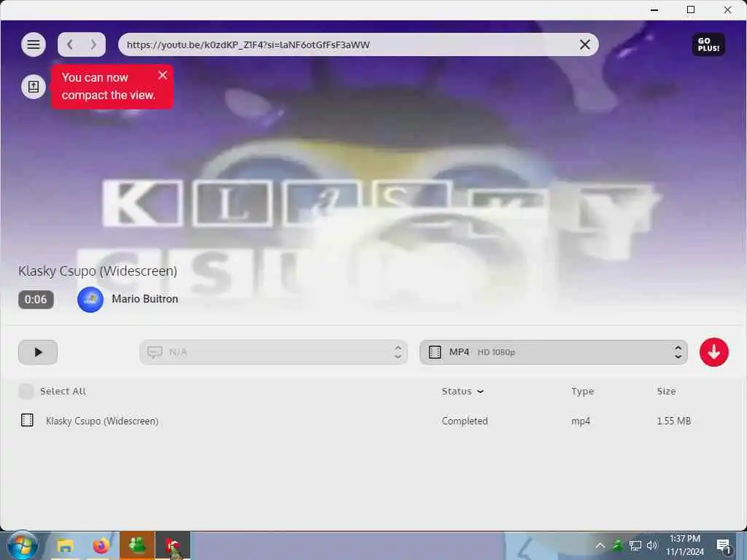Image resolution: width=747 pixels, height=560 pixels.
Task: Maximize the application window
Action: point(691,9)
